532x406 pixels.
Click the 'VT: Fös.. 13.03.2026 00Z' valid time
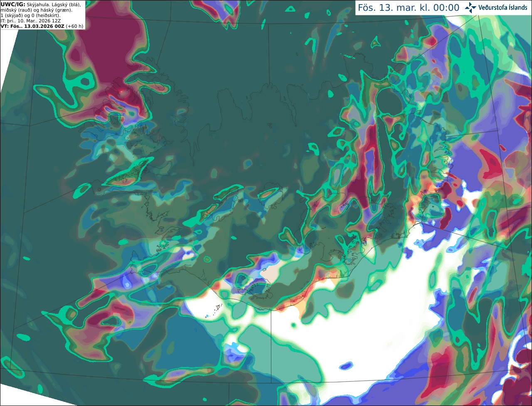[32, 26]
